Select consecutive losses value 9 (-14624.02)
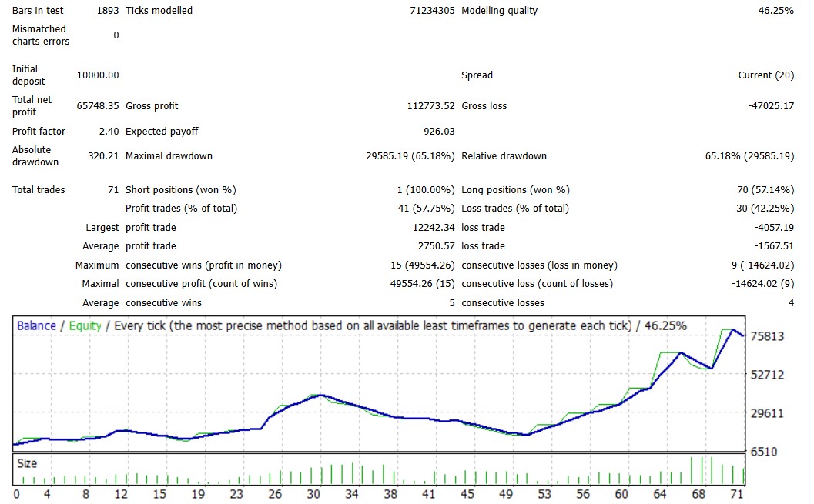The width and height of the screenshot is (814, 504). point(762,265)
